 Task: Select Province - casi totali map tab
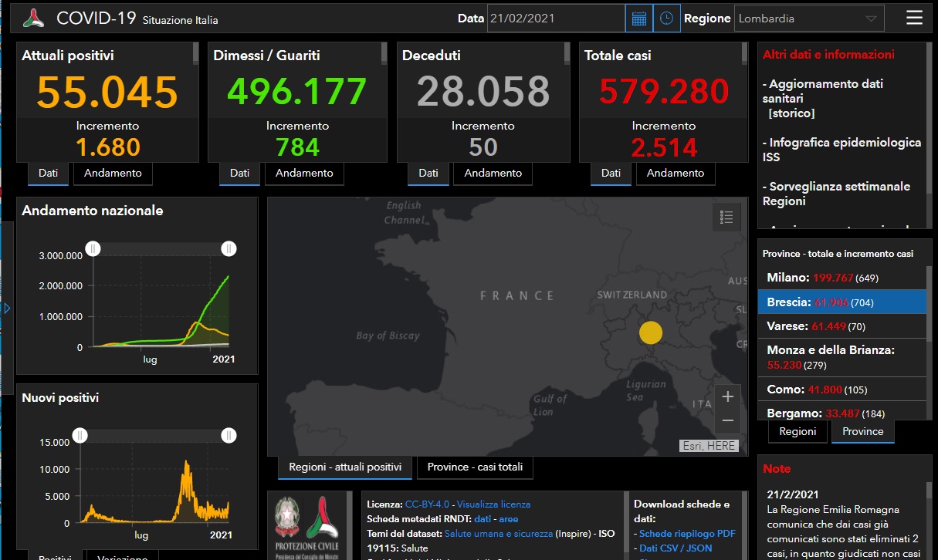coord(475,467)
